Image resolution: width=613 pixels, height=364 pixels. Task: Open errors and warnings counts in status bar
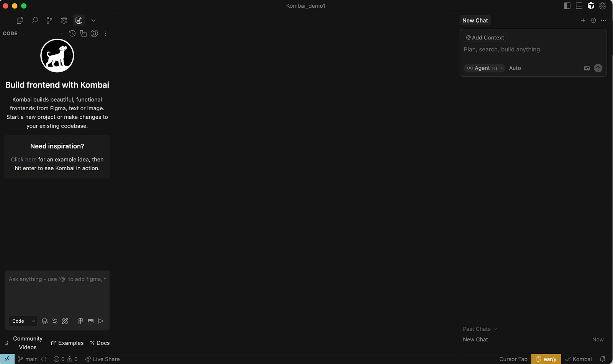coord(66,359)
